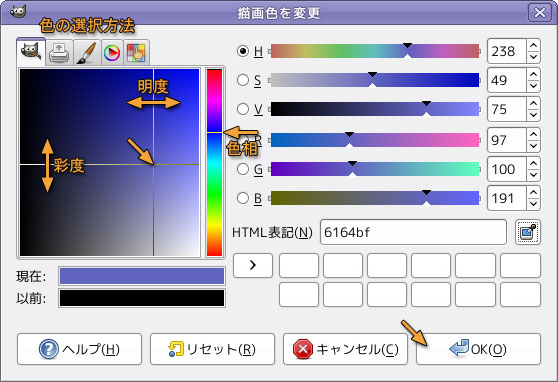Click the Wilber GIMP icon in title bar
The height and width of the screenshot is (382, 558).
pyautogui.click(x=18, y=12)
